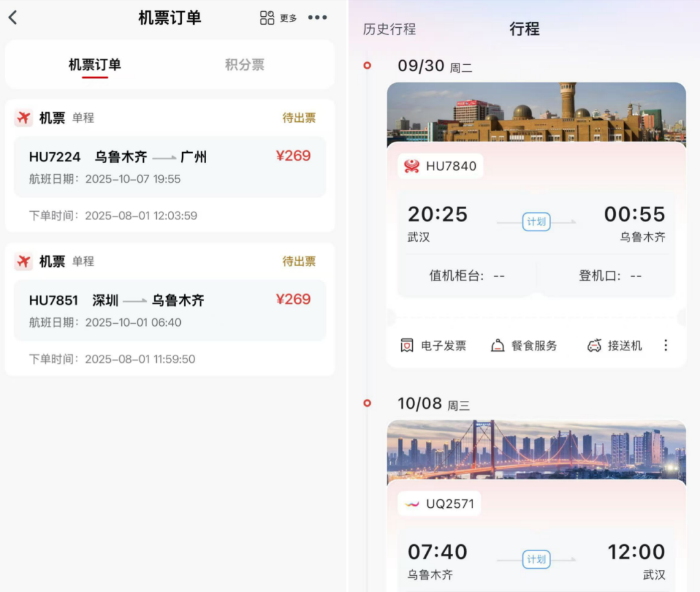Select the 机票订单 tab
700x592 pixels.
pyautogui.click(x=96, y=63)
